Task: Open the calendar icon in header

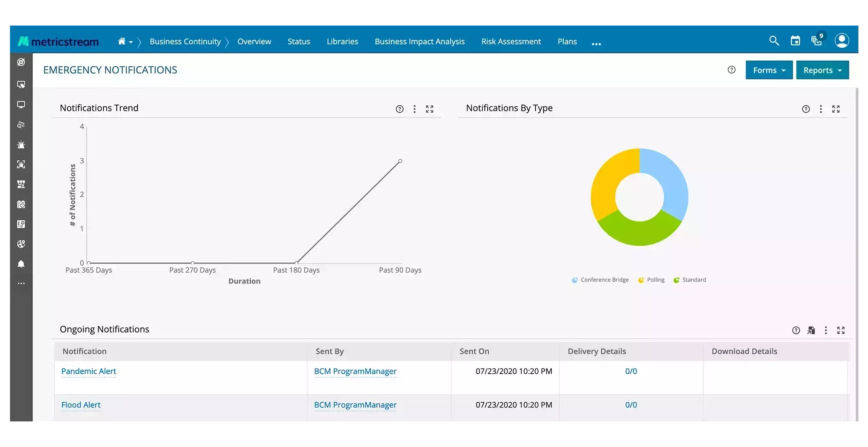Action: [795, 41]
